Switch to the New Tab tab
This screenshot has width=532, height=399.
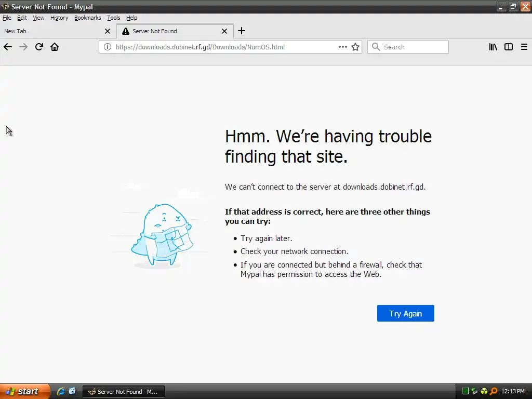point(58,31)
